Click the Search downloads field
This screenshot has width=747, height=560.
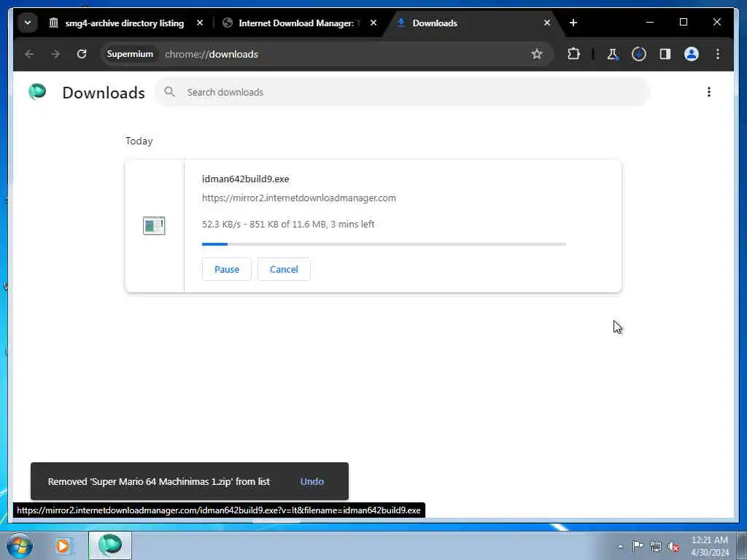point(402,93)
